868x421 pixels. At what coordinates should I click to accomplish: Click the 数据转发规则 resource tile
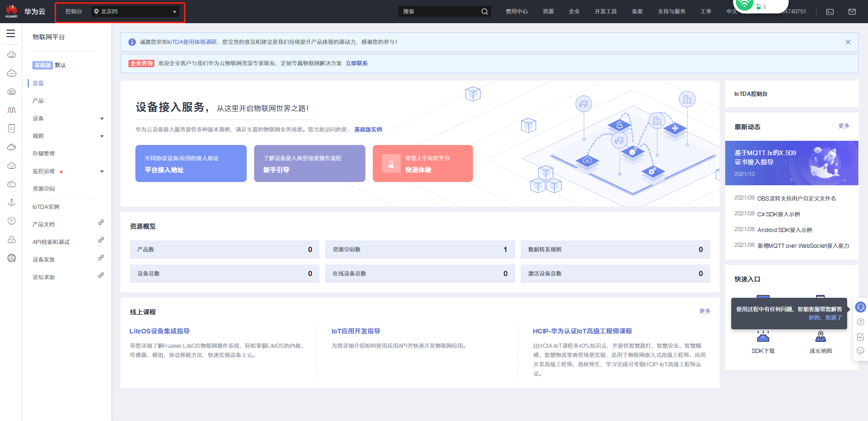(x=615, y=250)
